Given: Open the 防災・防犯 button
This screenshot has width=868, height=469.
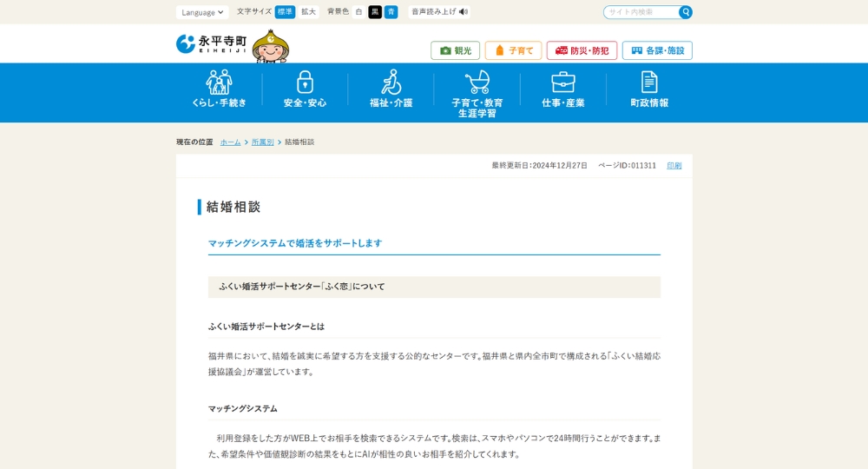Looking at the screenshot, I should click(582, 50).
